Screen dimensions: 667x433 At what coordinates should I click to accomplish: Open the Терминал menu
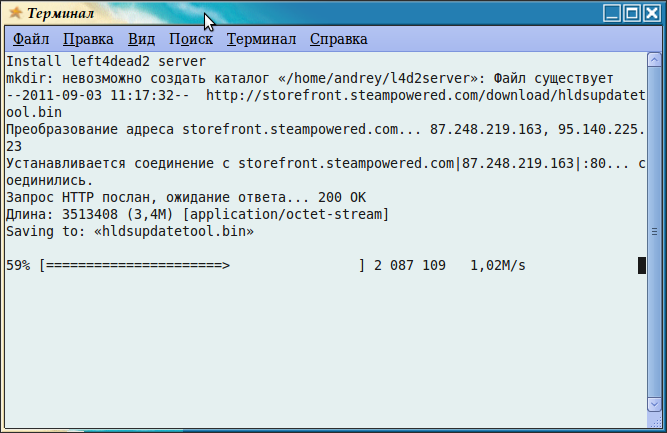(x=261, y=39)
